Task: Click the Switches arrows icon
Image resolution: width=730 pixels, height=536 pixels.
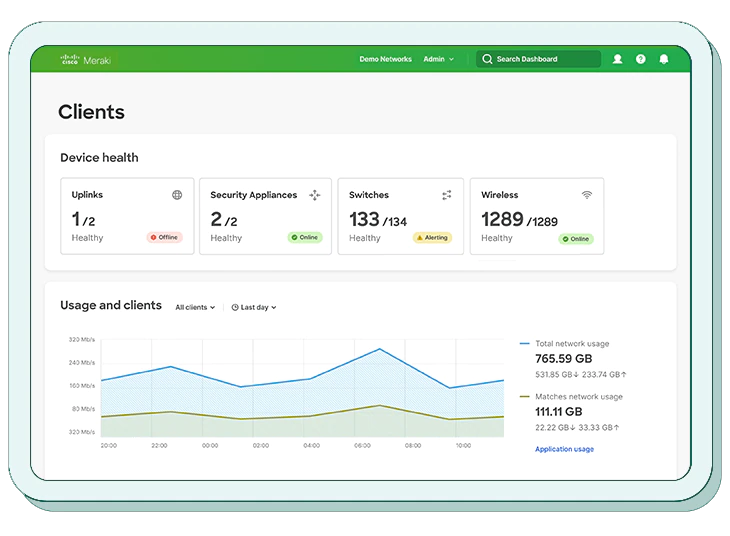Action: tap(447, 195)
